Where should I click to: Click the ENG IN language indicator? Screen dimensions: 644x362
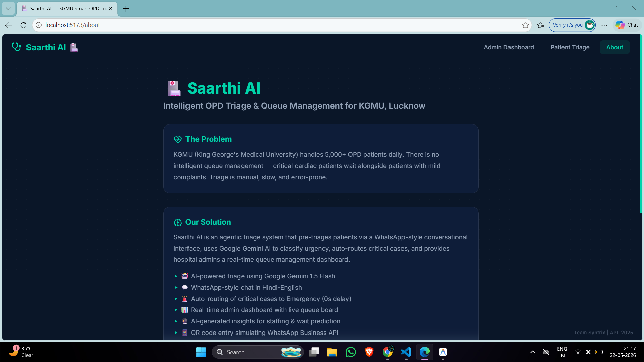pyautogui.click(x=562, y=352)
